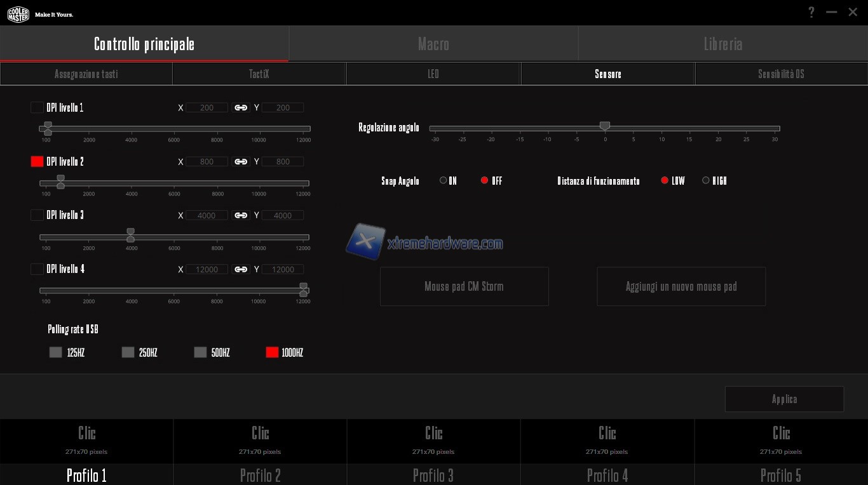This screenshot has width=868, height=485.
Task: Open the LED sub-tab
Action: pos(433,74)
